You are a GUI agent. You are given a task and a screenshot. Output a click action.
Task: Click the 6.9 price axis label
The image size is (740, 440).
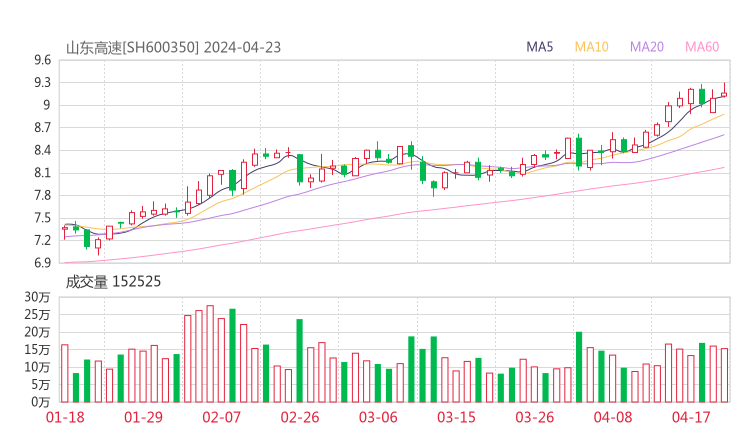click(42, 262)
